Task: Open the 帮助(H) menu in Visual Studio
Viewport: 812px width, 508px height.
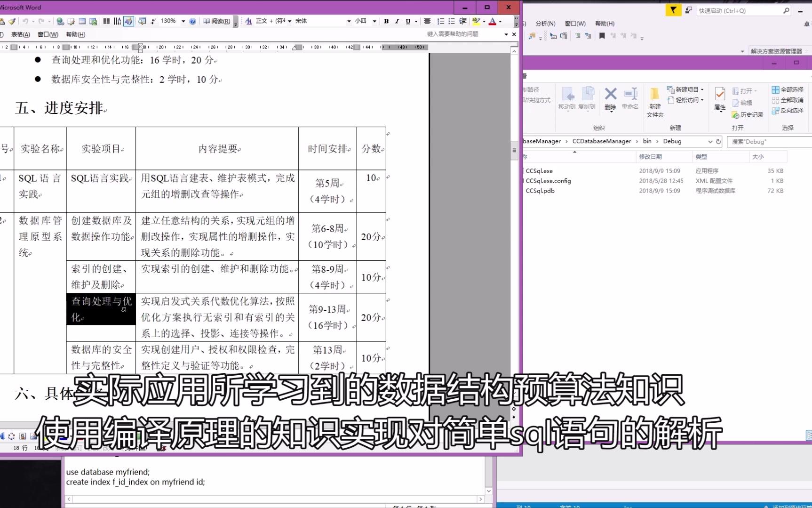Action: click(605, 24)
